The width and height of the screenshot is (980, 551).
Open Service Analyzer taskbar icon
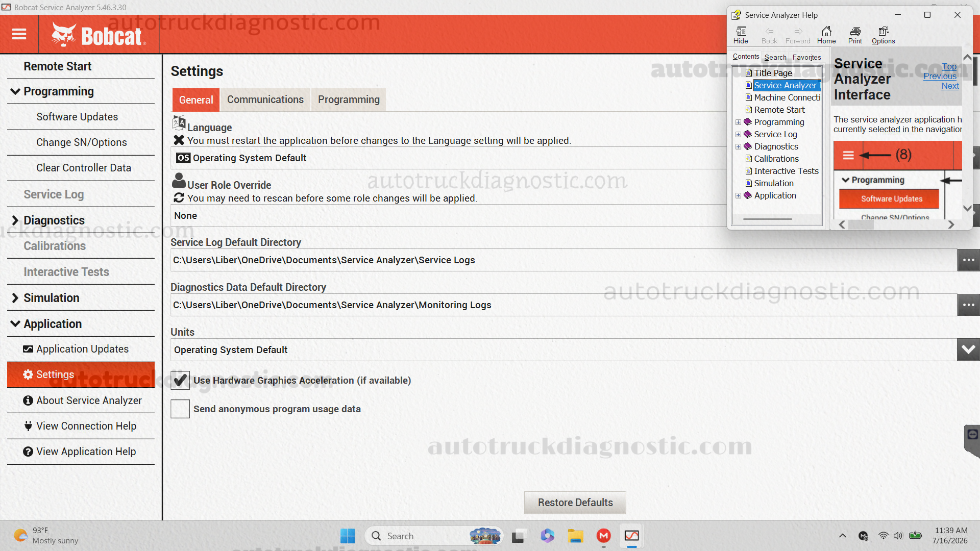(x=631, y=536)
